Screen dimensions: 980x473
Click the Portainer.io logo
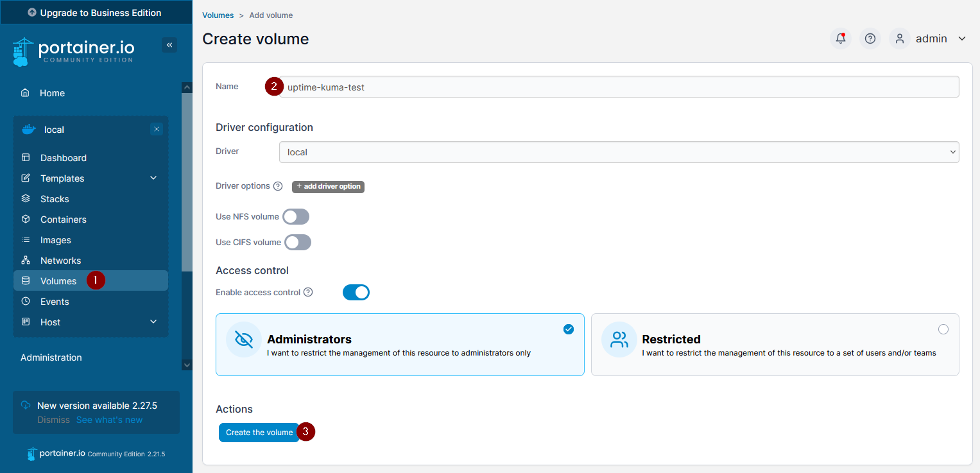pos(73,52)
